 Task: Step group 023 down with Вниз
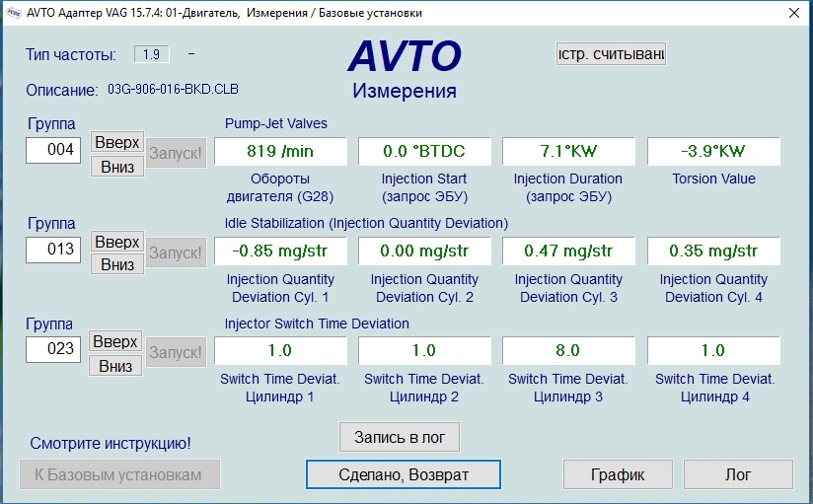click(x=115, y=366)
